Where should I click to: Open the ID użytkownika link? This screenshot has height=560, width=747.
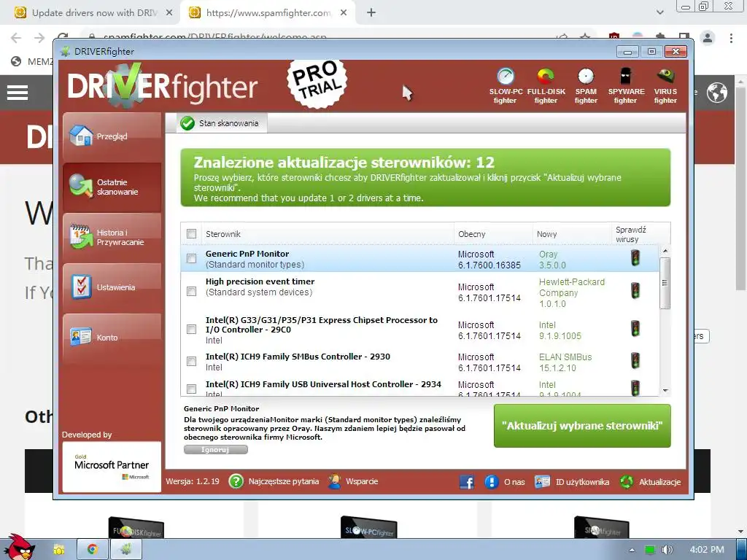coord(582,482)
